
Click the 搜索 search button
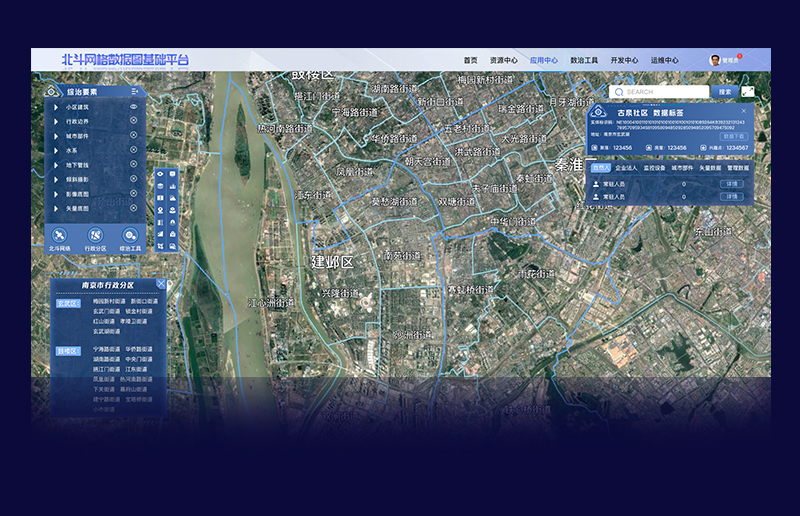725,91
